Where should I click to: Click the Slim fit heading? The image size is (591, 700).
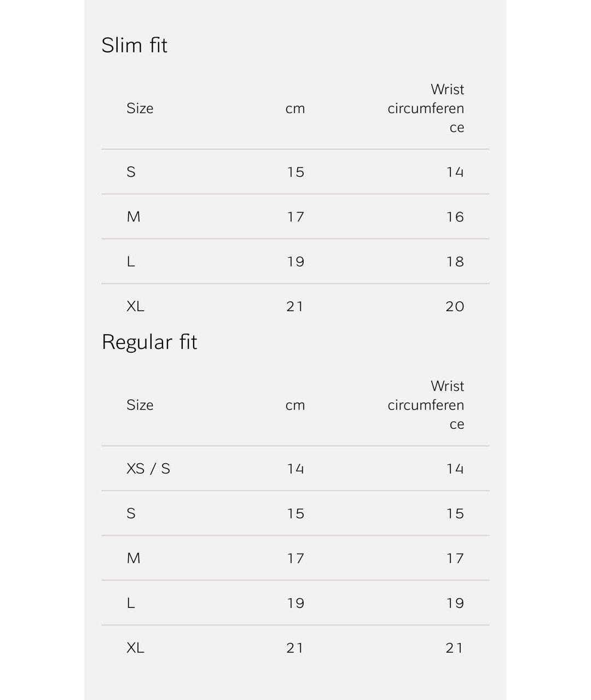point(135,45)
